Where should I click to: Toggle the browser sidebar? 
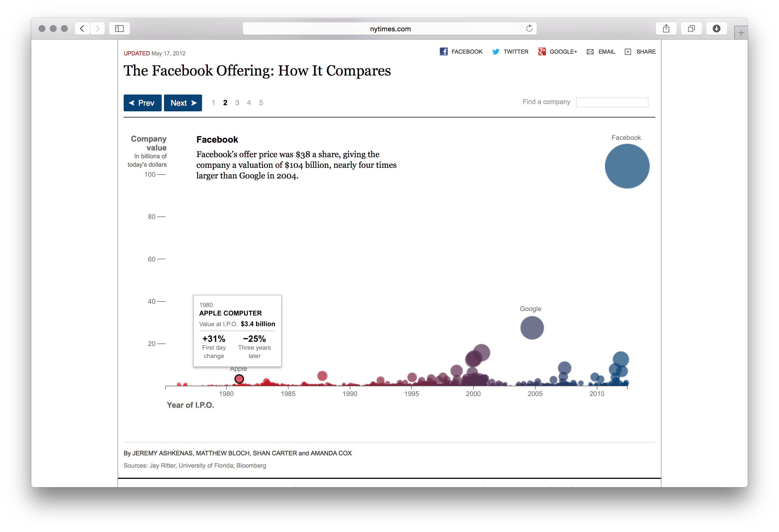click(x=119, y=29)
